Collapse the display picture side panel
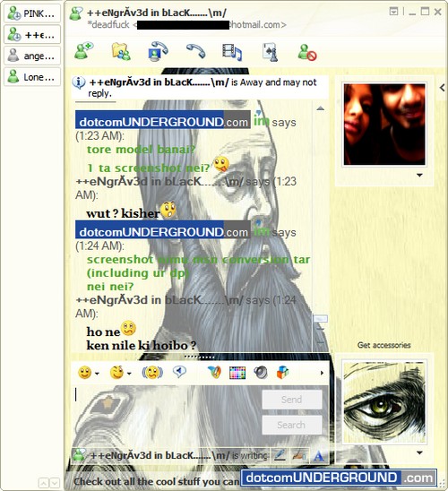Viewport: 448px width, 491px height. (442, 88)
